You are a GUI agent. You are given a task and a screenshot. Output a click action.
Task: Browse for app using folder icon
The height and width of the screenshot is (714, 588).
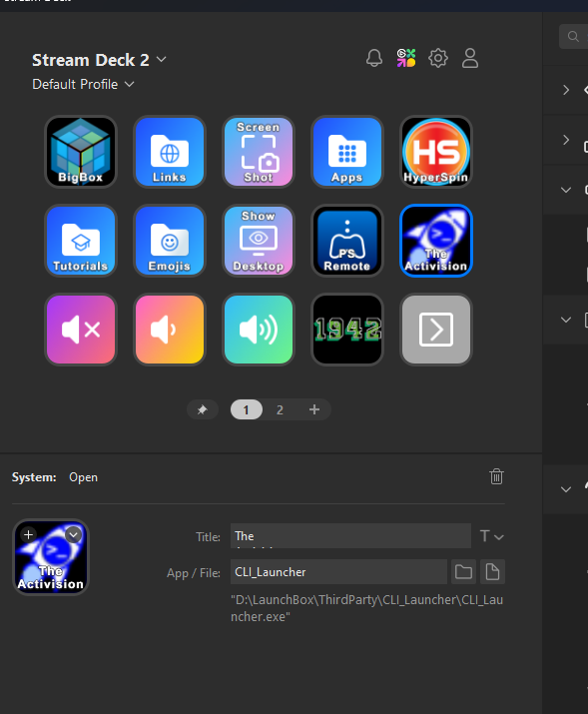[x=463, y=571]
